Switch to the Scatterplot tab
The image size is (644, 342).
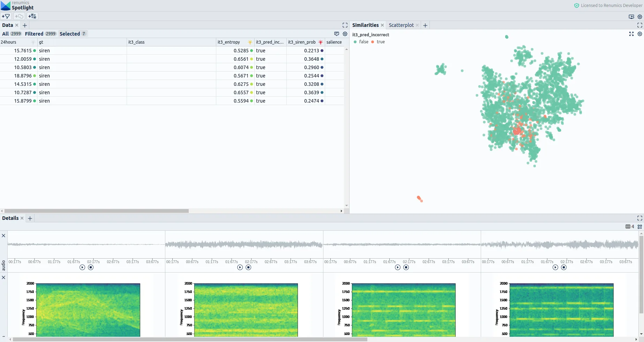(401, 25)
